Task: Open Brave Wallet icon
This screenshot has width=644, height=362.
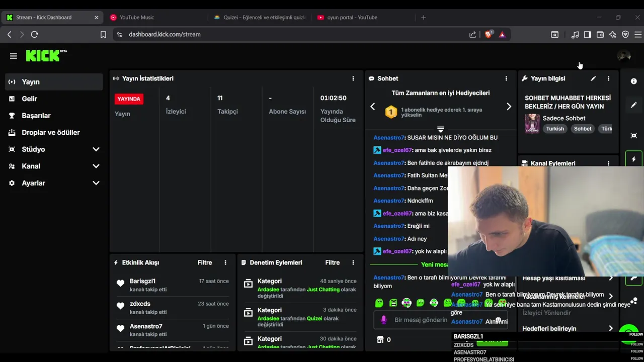Action: (x=600, y=34)
